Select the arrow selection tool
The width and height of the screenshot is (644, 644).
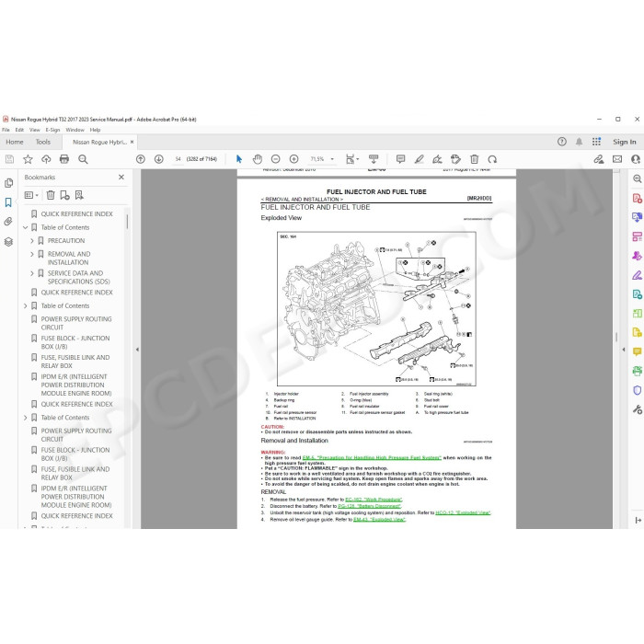point(239,159)
